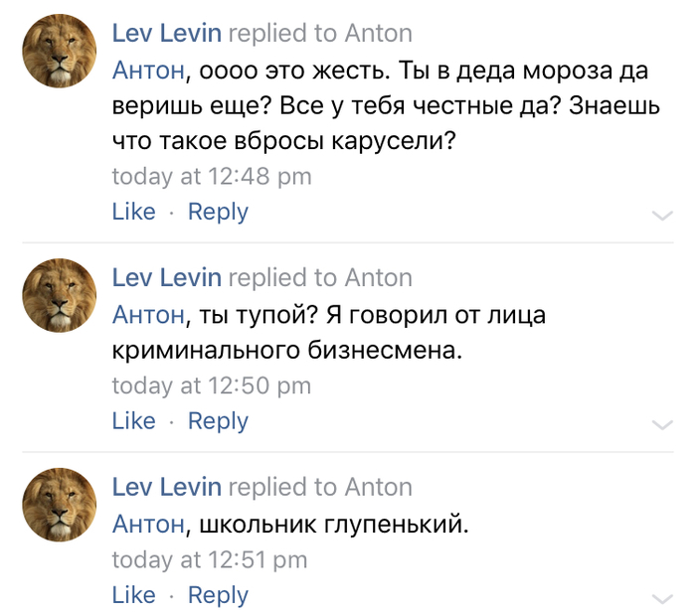Expand options chevron on second comment
Screen dimensions: 696x616
pos(661,424)
